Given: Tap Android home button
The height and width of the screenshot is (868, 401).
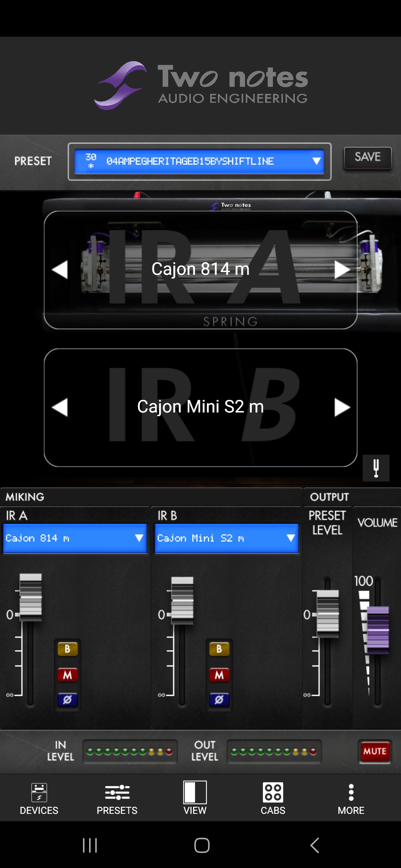Looking at the screenshot, I should coord(202,845).
